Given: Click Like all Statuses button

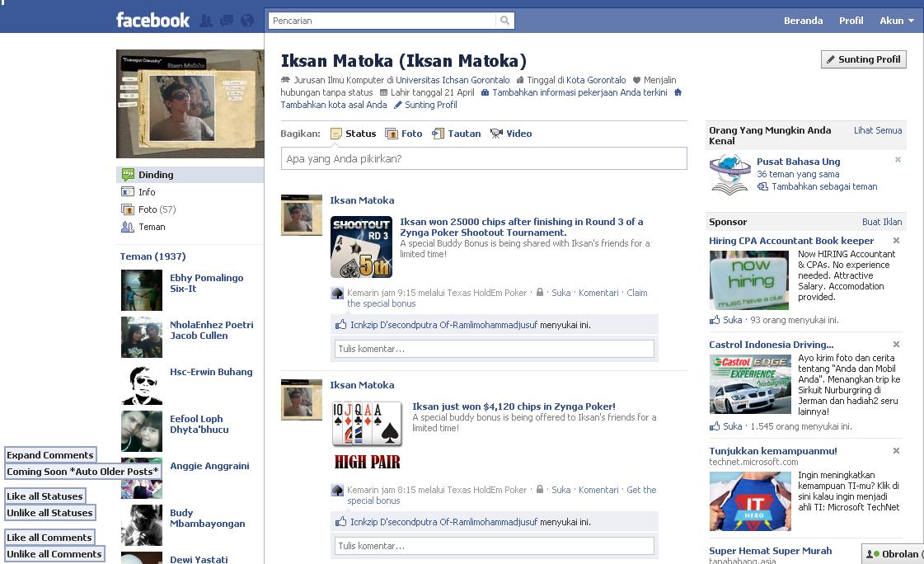Looking at the screenshot, I should click(45, 496).
